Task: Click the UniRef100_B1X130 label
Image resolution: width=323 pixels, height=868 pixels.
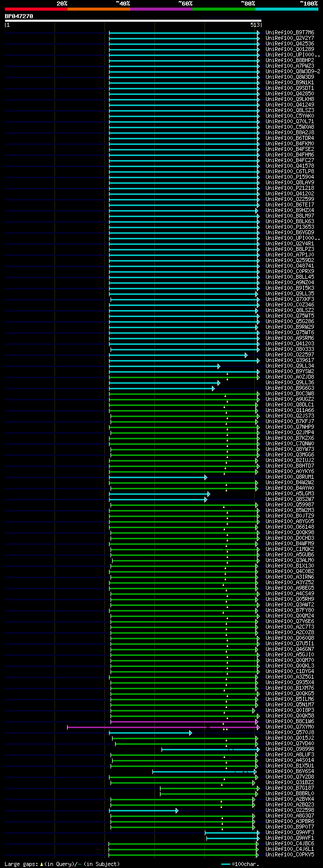Action: point(290,566)
